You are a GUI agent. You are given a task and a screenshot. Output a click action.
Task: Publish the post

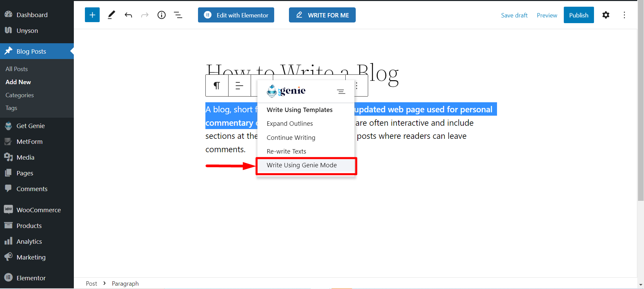[579, 15]
